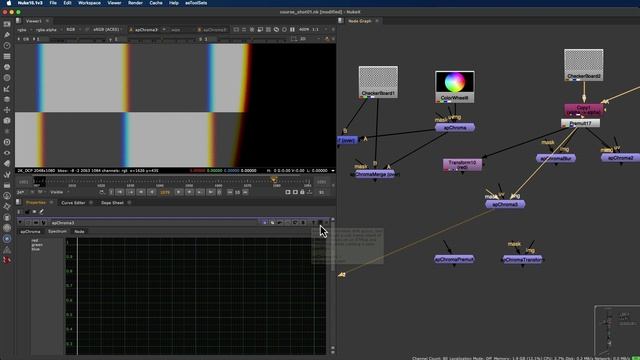Image resolution: width=640 pixels, height=360 pixels.
Task: Click the Image nodes toolbar icon
Action: point(7,24)
